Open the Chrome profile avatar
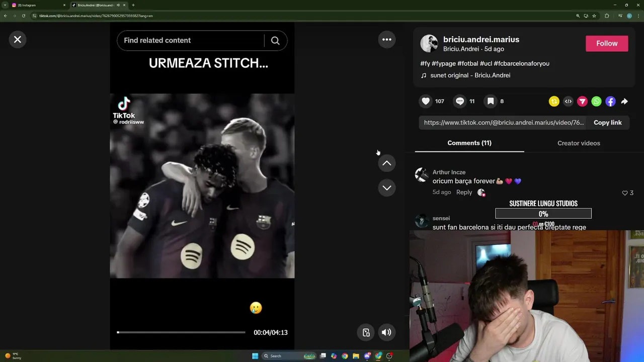The height and width of the screenshot is (362, 644). click(629, 16)
